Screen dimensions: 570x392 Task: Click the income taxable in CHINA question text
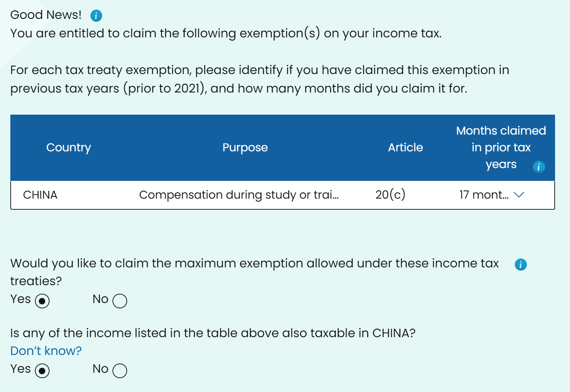[213, 333]
